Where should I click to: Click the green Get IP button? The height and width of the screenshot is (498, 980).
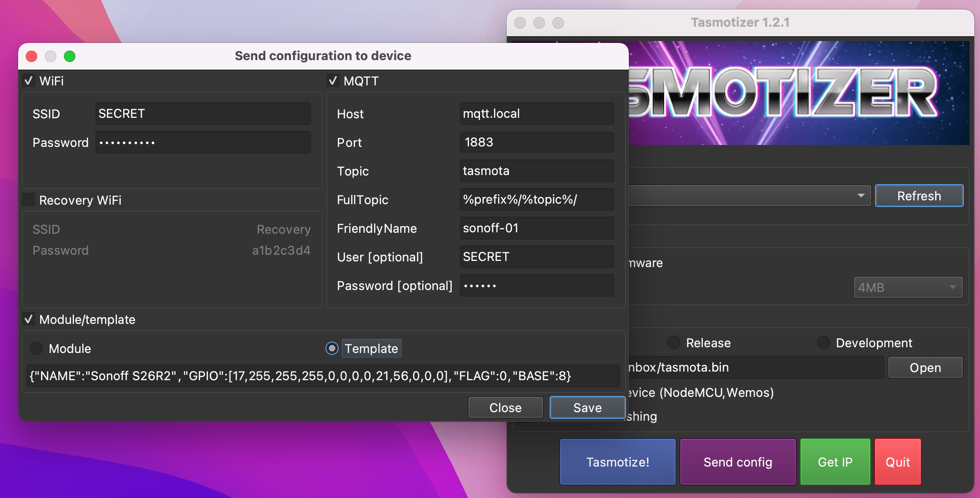835,462
